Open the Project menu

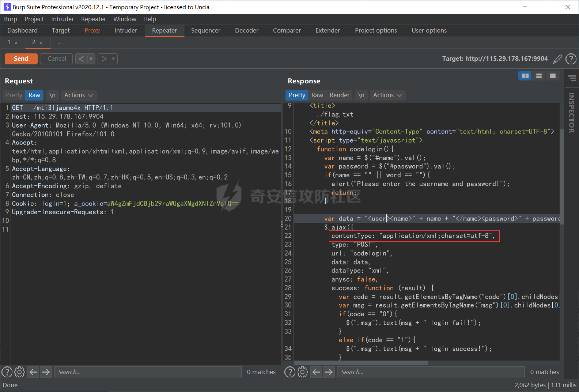(34, 19)
